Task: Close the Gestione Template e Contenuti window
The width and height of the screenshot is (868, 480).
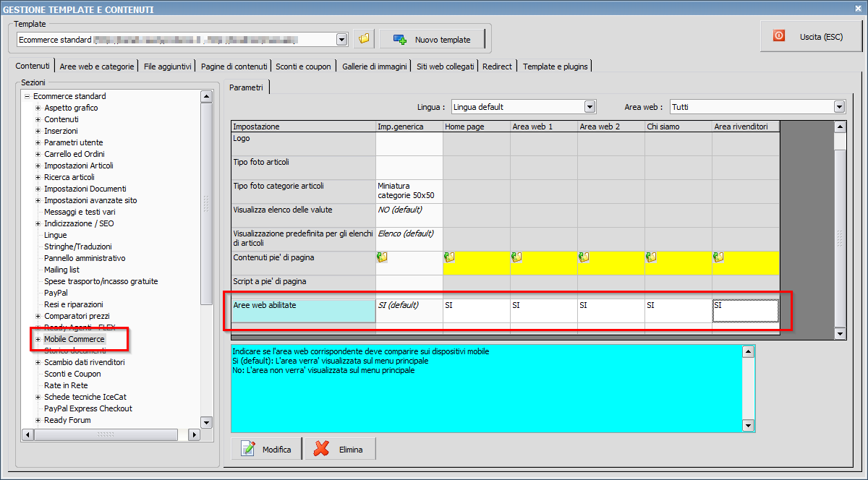Action: tap(858, 9)
